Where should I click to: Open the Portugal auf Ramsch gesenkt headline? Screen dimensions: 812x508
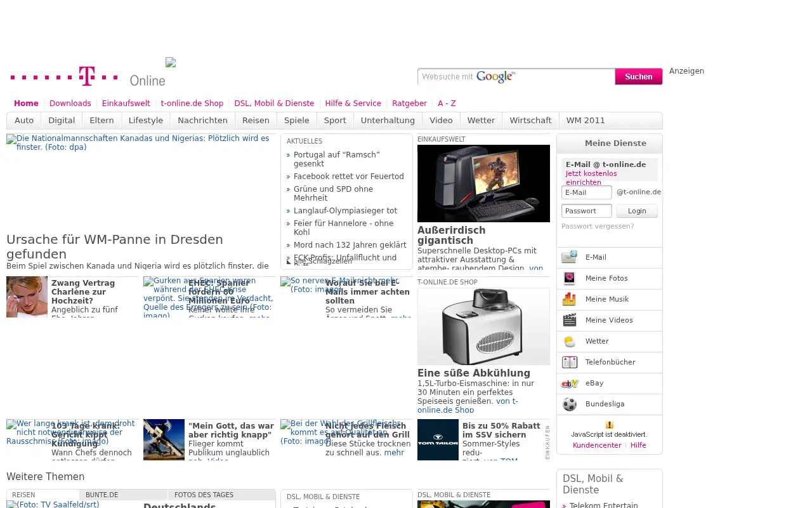337,159
